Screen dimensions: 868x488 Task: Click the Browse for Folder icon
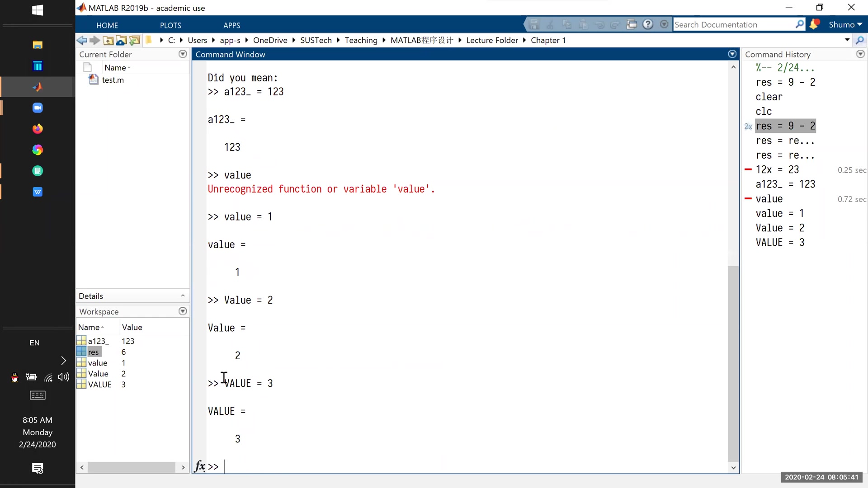pos(134,40)
